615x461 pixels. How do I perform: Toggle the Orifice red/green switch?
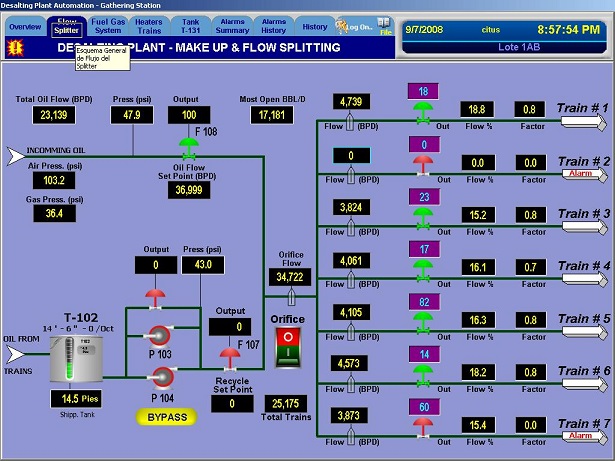(289, 350)
